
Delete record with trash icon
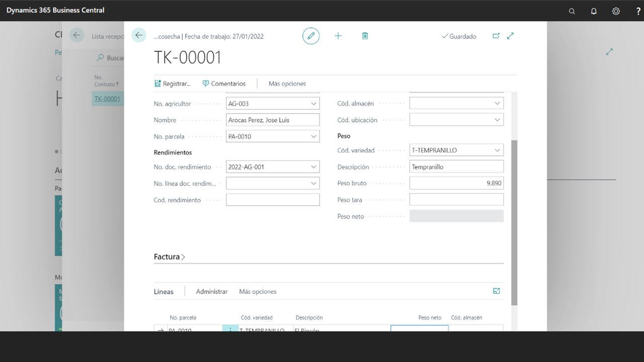point(365,36)
